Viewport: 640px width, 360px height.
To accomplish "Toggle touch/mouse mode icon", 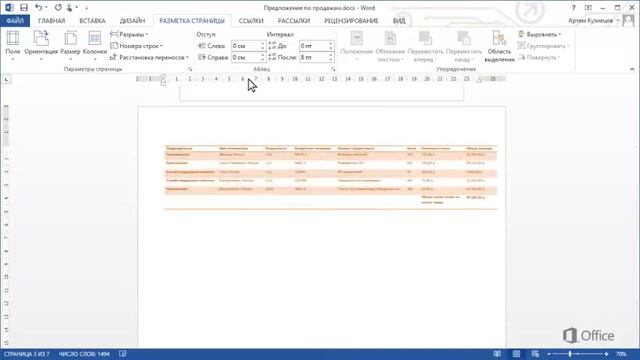I will coord(70,7).
